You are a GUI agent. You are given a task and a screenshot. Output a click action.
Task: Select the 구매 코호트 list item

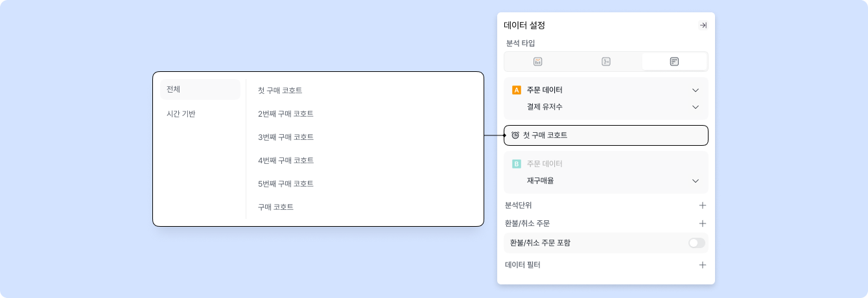(276, 207)
